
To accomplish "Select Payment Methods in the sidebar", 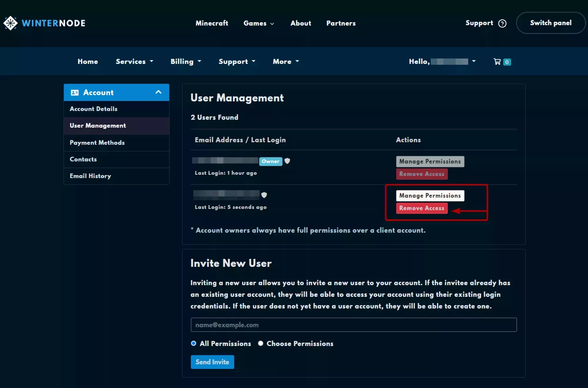I will pyautogui.click(x=97, y=143).
